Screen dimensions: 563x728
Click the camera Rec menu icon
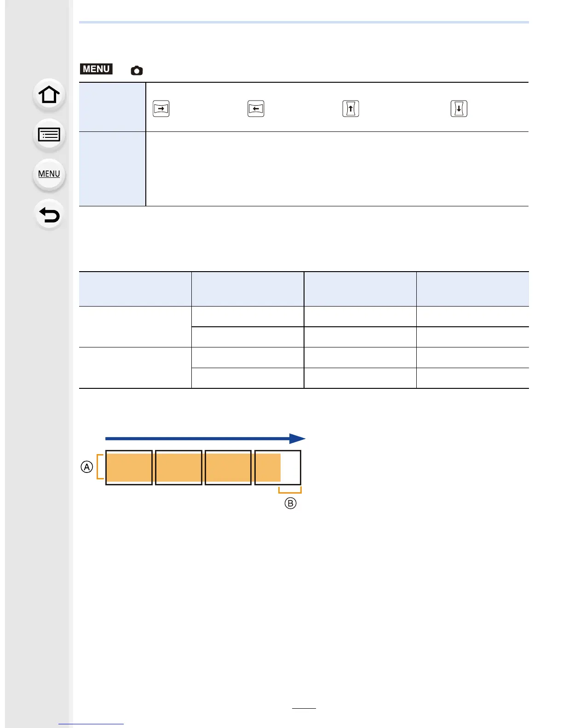coord(137,70)
